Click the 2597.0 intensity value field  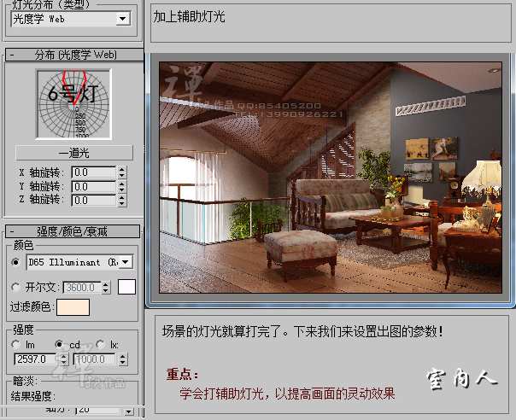37,359
